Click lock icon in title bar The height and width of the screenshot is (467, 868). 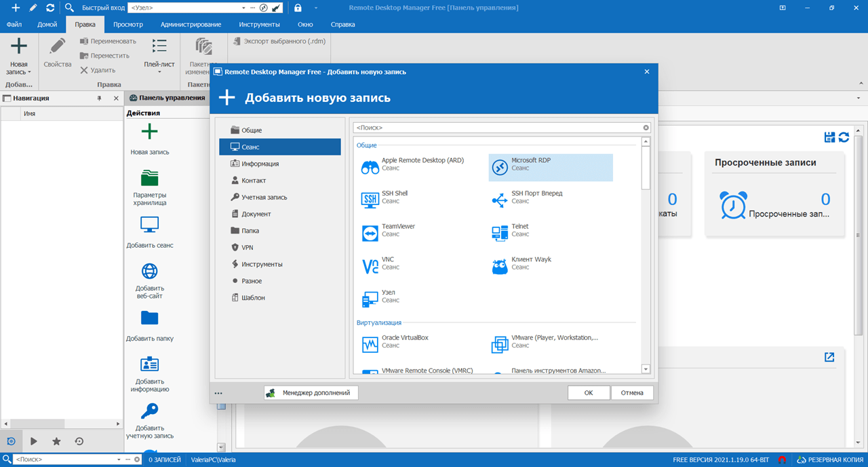[298, 7]
